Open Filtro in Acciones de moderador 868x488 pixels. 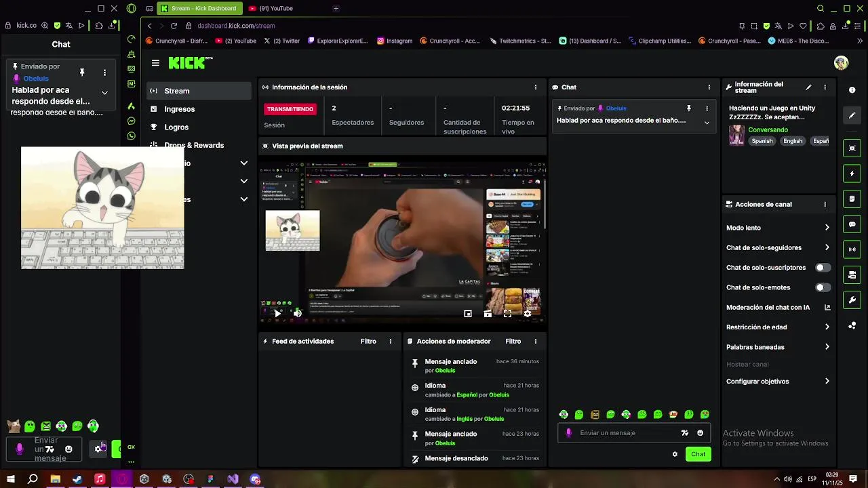coord(513,342)
